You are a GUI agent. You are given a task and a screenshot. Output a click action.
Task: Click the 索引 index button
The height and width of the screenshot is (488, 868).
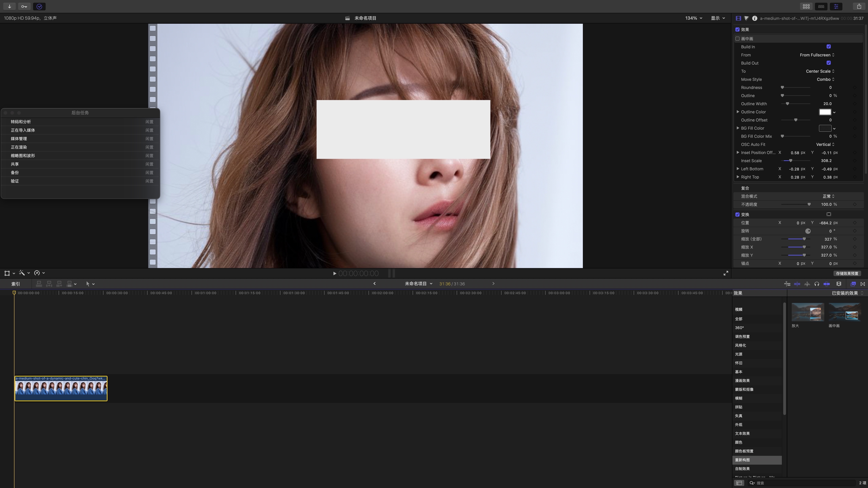point(15,284)
